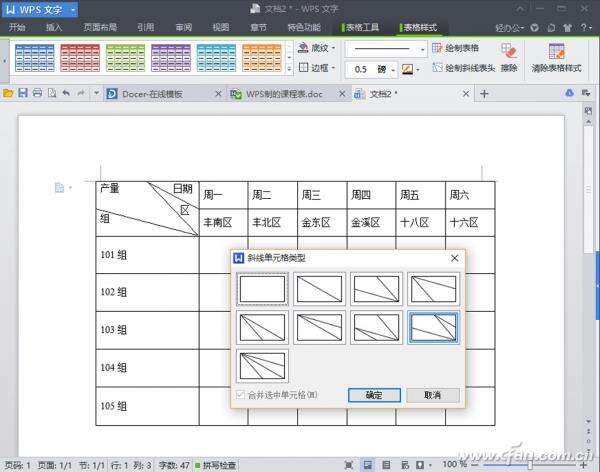The width and height of the screenshot is (600, 472).
Task: Click the help question mark icon
Action: [x=586, y=27]
